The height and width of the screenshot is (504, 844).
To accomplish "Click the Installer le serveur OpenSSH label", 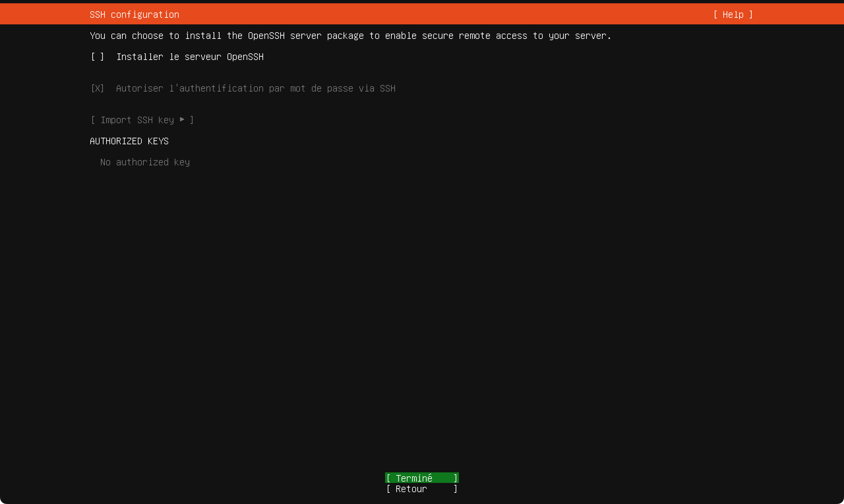I will [190, 57].
